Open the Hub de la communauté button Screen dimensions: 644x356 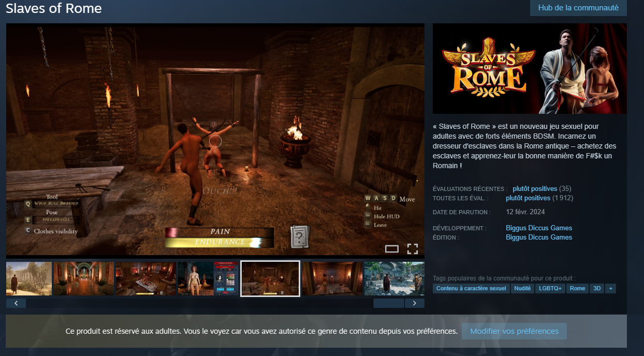[578, 8]
